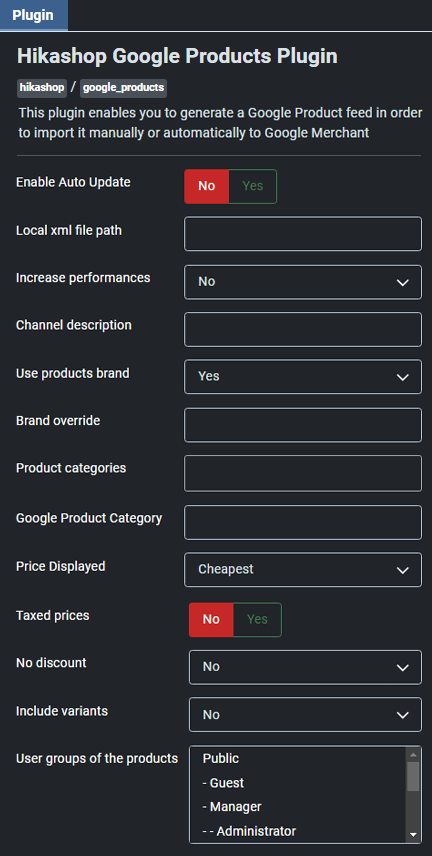Set Enable Auto Update to No

tap(206, 186)
